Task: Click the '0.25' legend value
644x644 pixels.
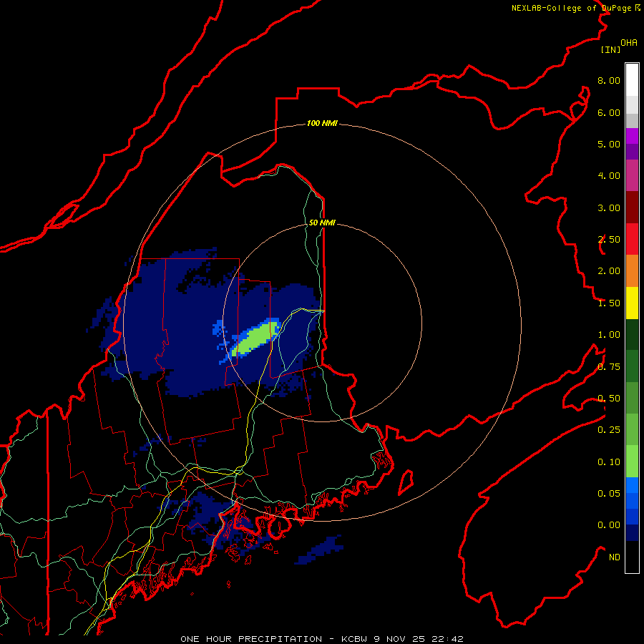Action: click(609, 430)
